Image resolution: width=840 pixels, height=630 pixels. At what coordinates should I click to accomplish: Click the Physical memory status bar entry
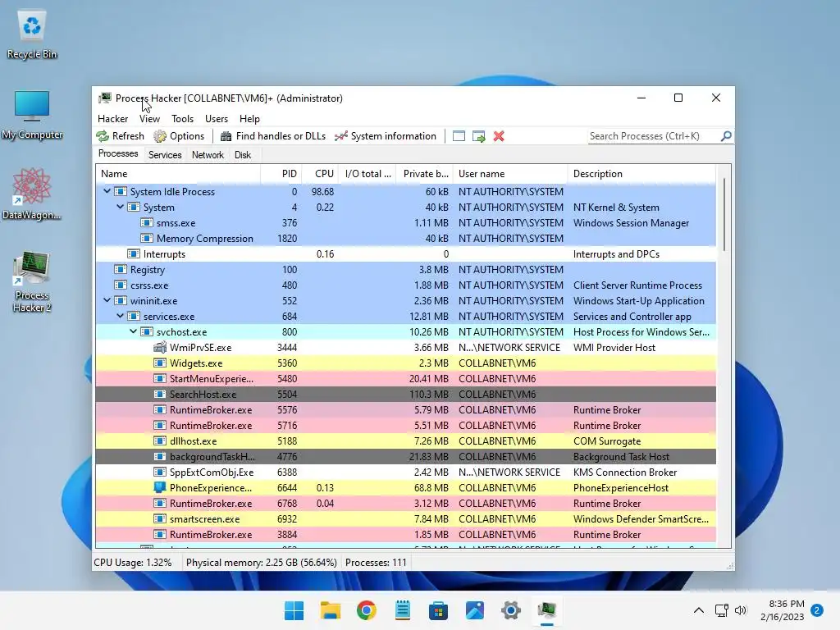tap(262, 563)
